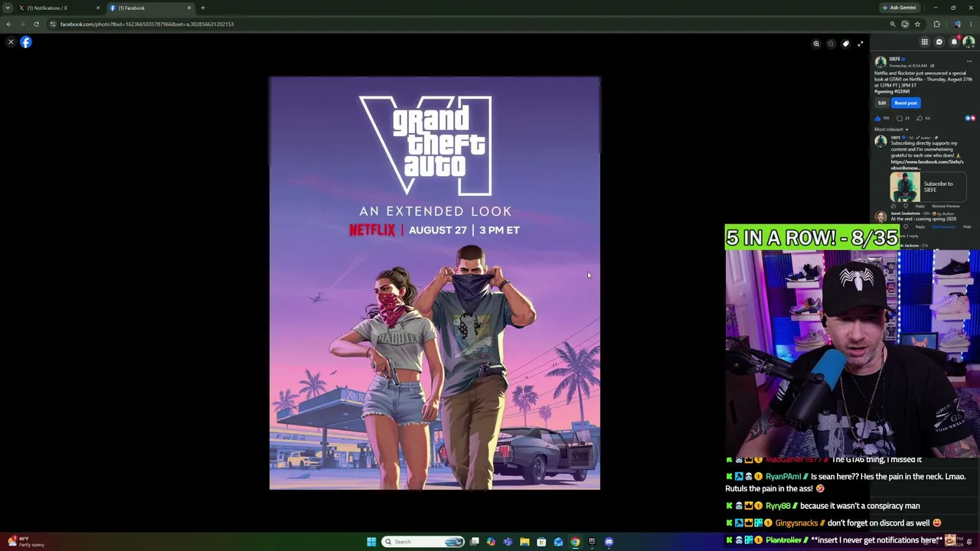This screenshot has height=551, width=980.
Task: Open Copilot from the taskbar
Action: pyautogui.click(x=491, y=542)
